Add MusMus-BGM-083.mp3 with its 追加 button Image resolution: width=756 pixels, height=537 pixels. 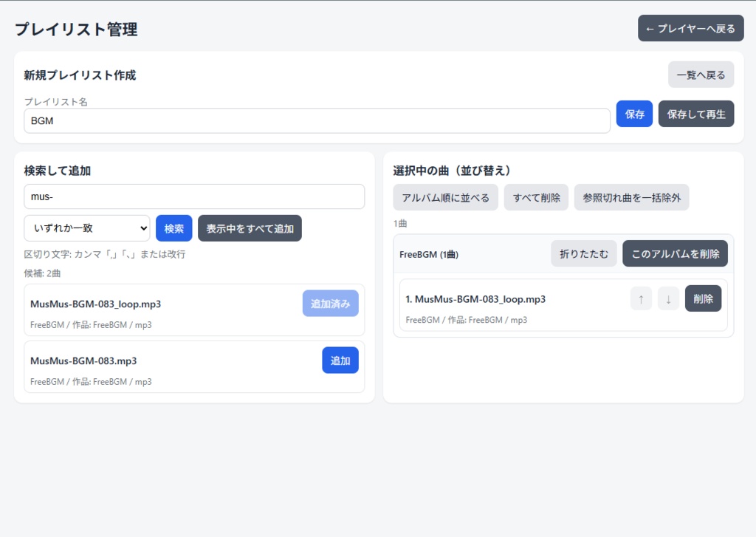pyautogui.click(x=340, y=360)
